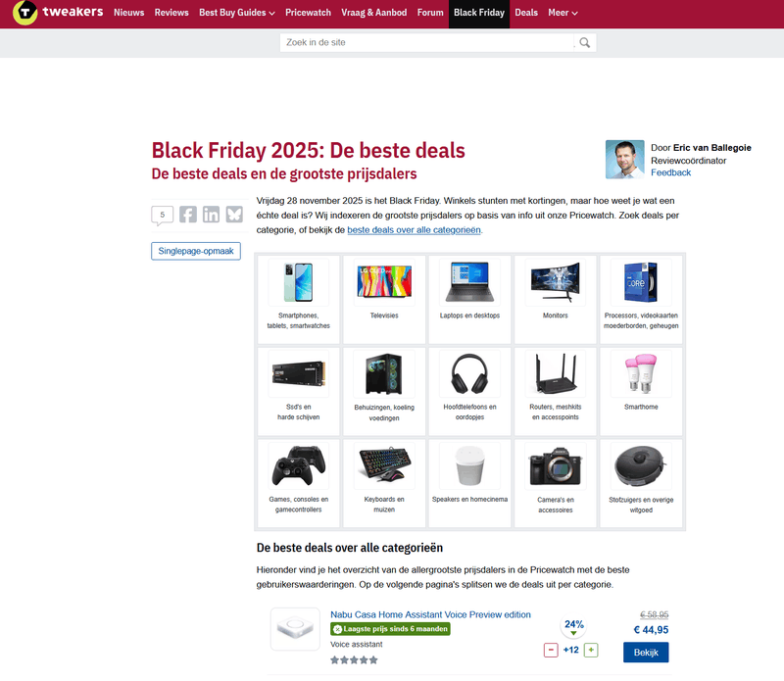Go to the Nieuws section

coord(129,14)
